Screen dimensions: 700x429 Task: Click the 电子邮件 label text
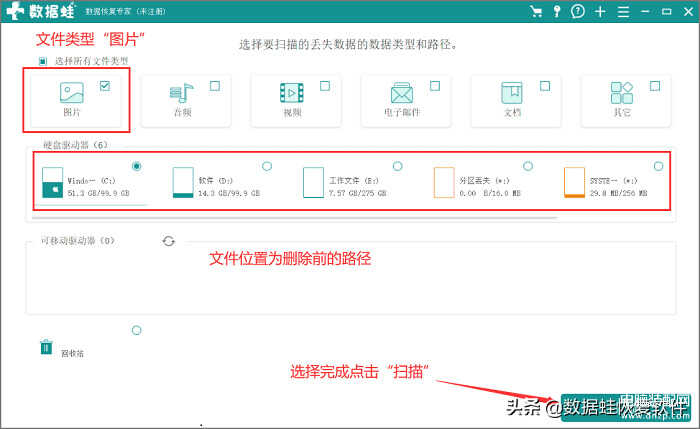[402, 112]
